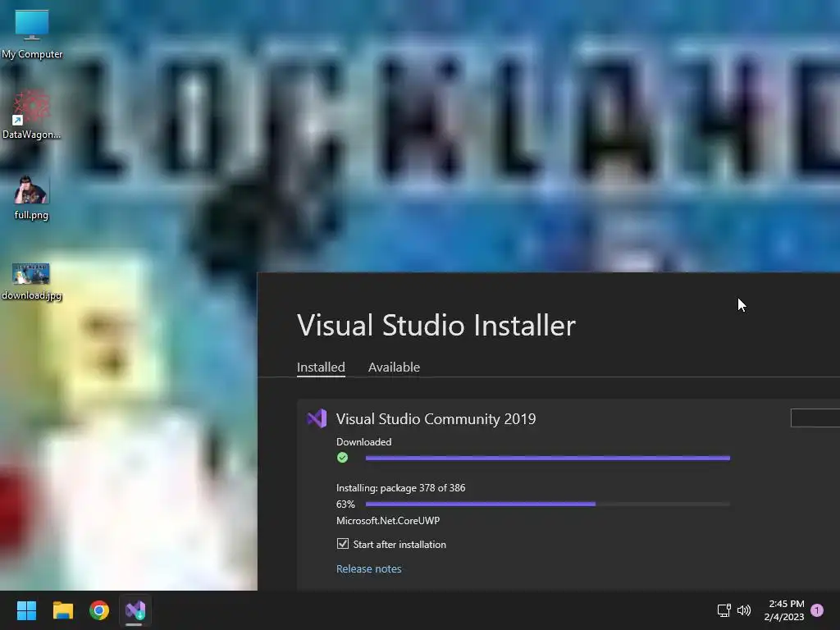Uncheck Start after installation checkbox

pos(343,544)
